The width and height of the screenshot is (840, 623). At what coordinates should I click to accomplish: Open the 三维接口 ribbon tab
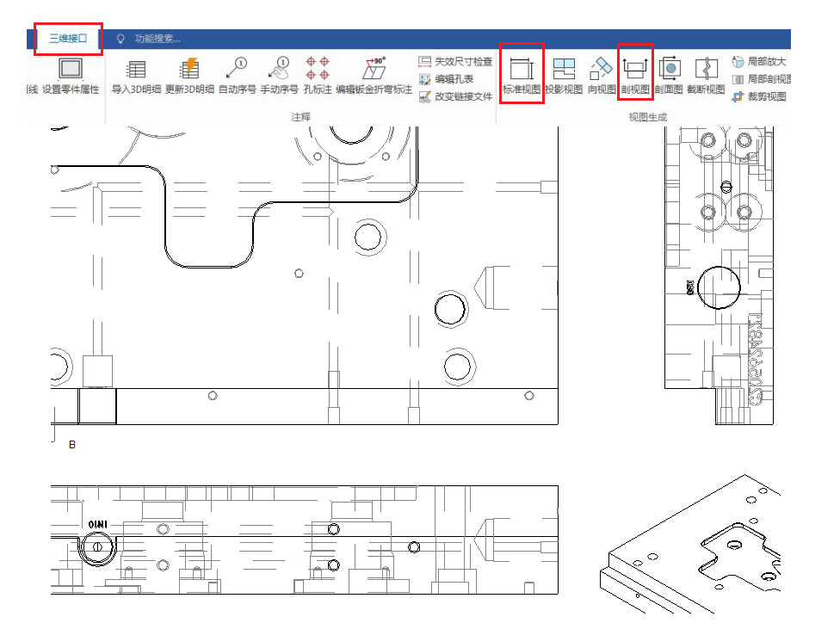click(68, 39)
